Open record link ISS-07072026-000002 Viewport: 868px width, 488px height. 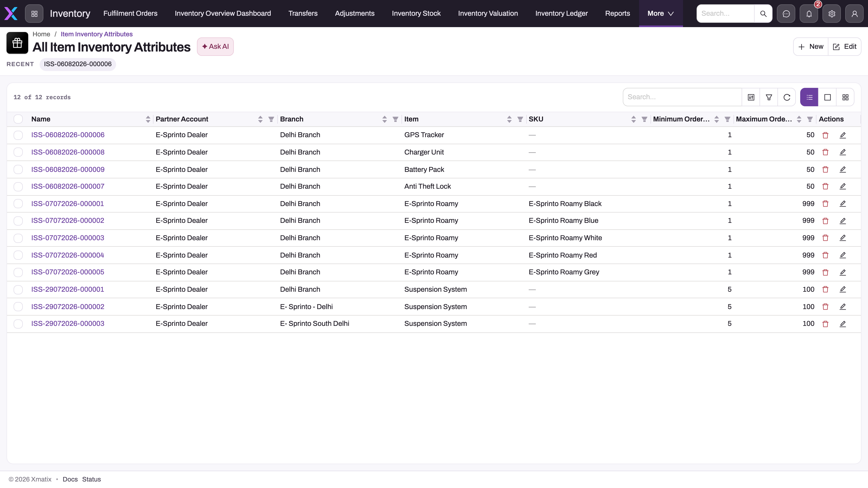(68, 221)
